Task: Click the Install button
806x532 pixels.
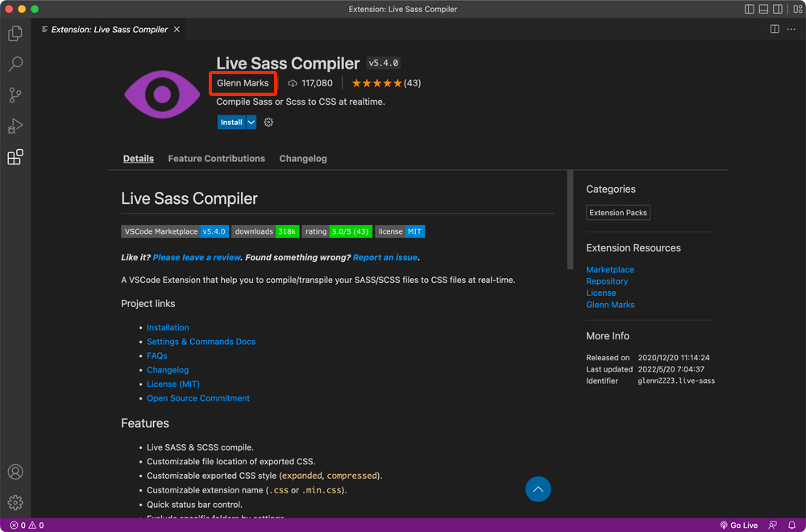Action: coord(231,123)
